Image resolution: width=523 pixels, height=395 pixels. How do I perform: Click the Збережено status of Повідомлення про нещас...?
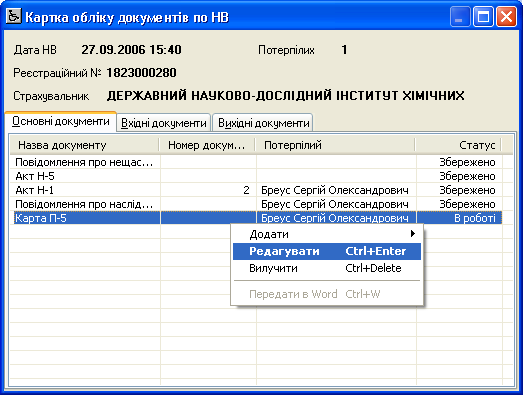click(467, 162)
